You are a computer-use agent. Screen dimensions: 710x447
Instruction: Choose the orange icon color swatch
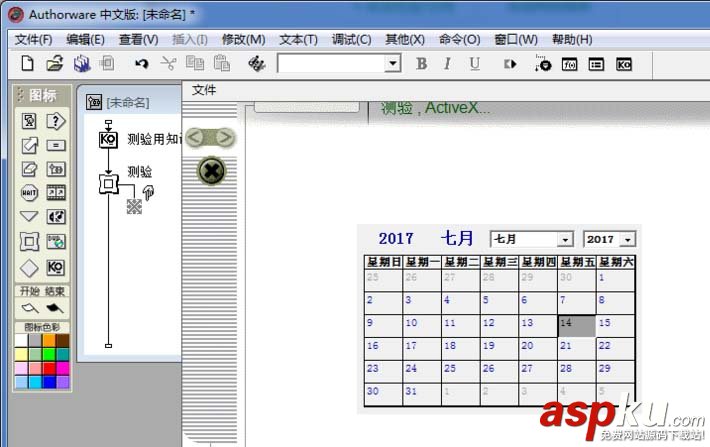point(49,341)
